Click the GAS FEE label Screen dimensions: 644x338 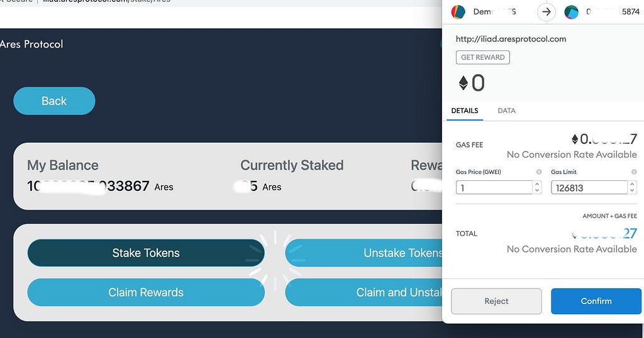coord(469,144)
